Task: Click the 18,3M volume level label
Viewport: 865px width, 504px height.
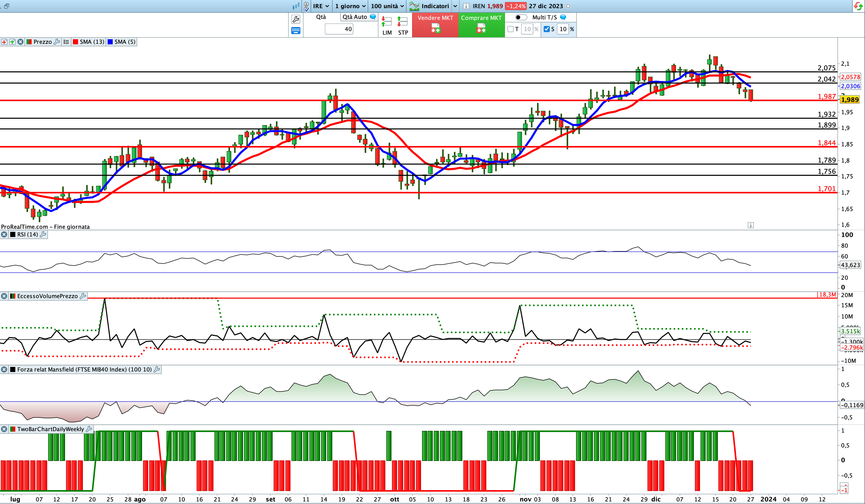Action: coord(827,295)
